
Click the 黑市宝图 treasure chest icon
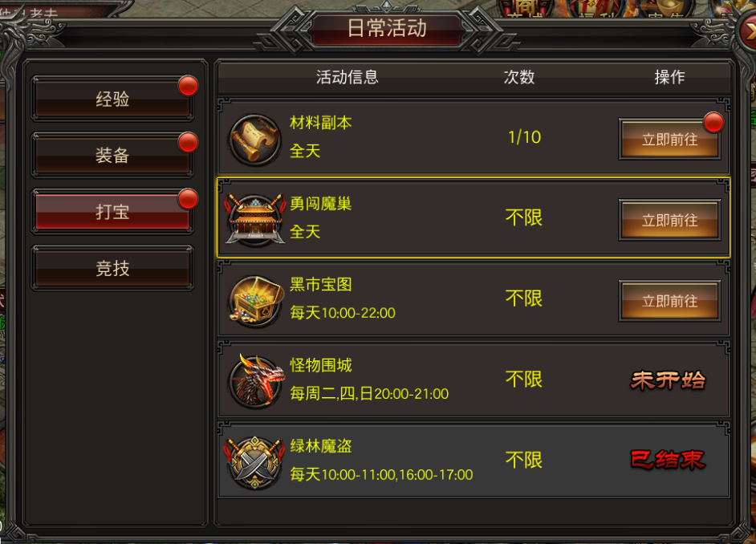pos(255,301)
